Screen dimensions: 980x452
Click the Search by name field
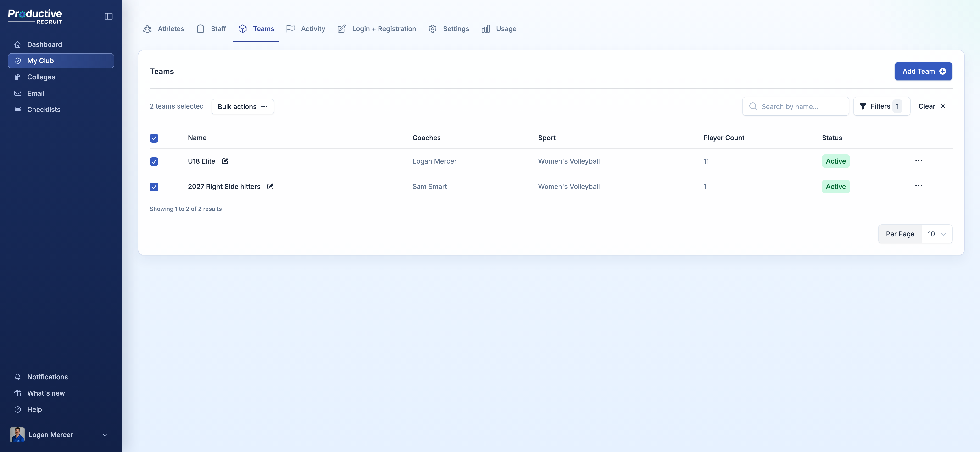point(796,106)
